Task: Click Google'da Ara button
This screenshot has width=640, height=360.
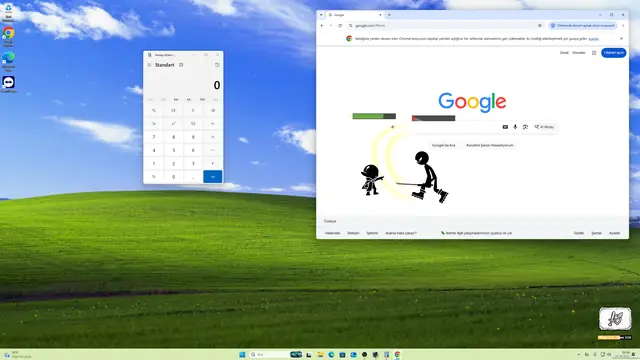Action: [443, 145]
